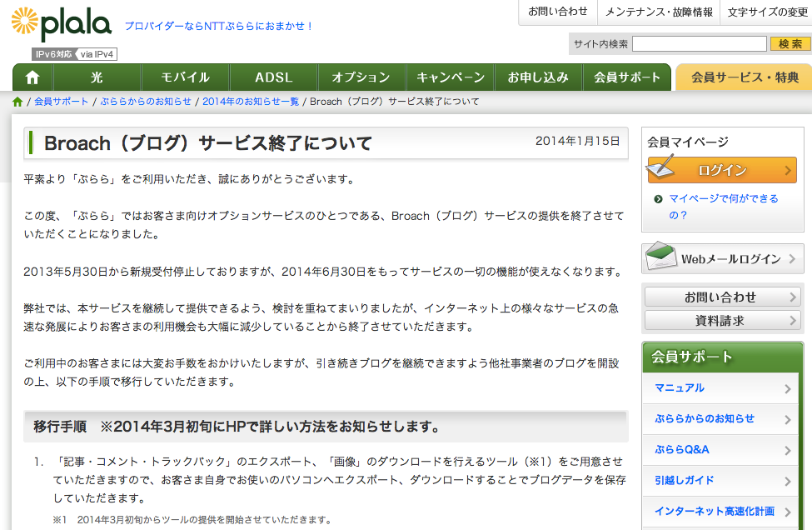The width and height of the screenshot is (812, 530).
Task: Open the モバイル menu tab
Action: tap(186, 77)
